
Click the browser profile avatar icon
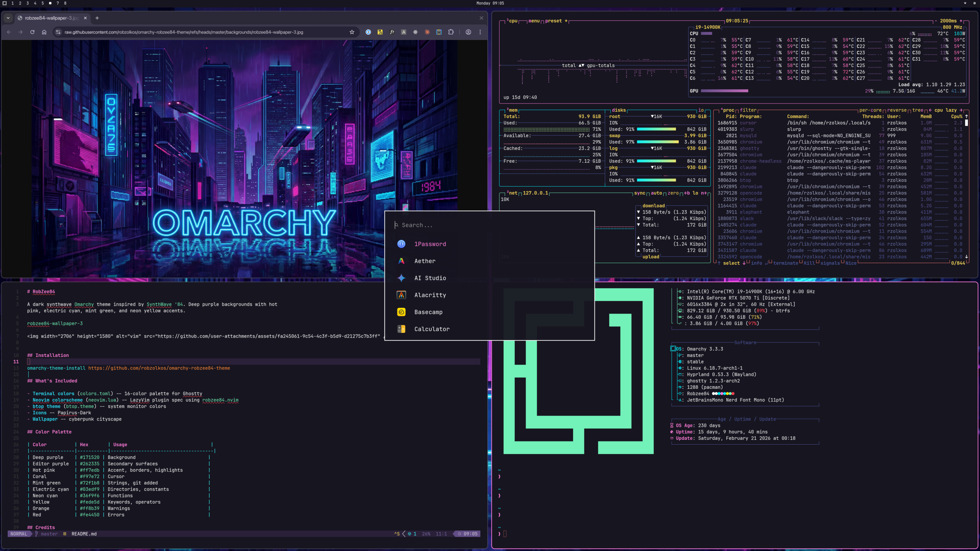(469, 32)
